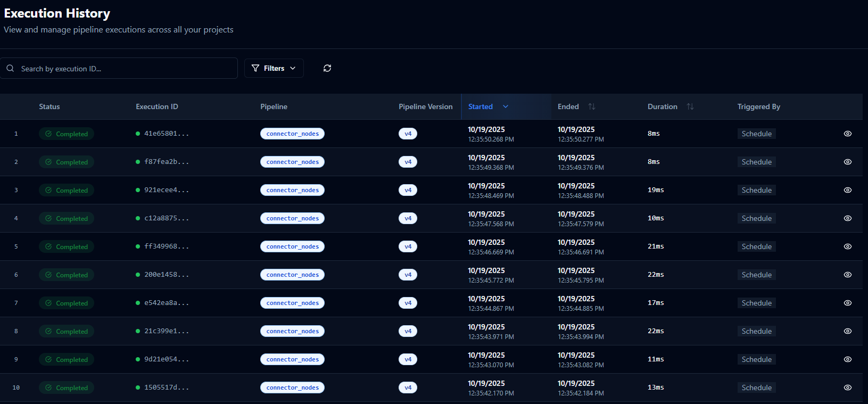The image size is (868, 404).
Task: Sort by Duration column arrows
Action: pos(690,106)
